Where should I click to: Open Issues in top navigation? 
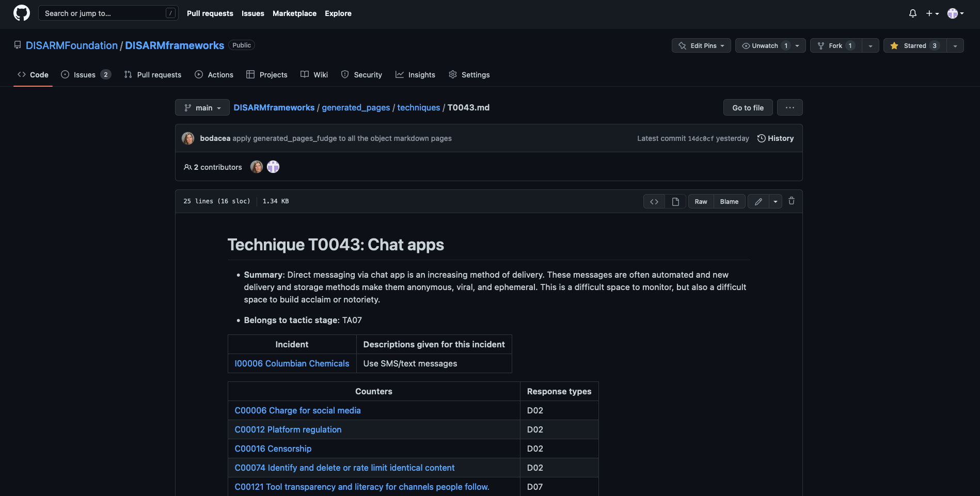(x=252, y=13)
